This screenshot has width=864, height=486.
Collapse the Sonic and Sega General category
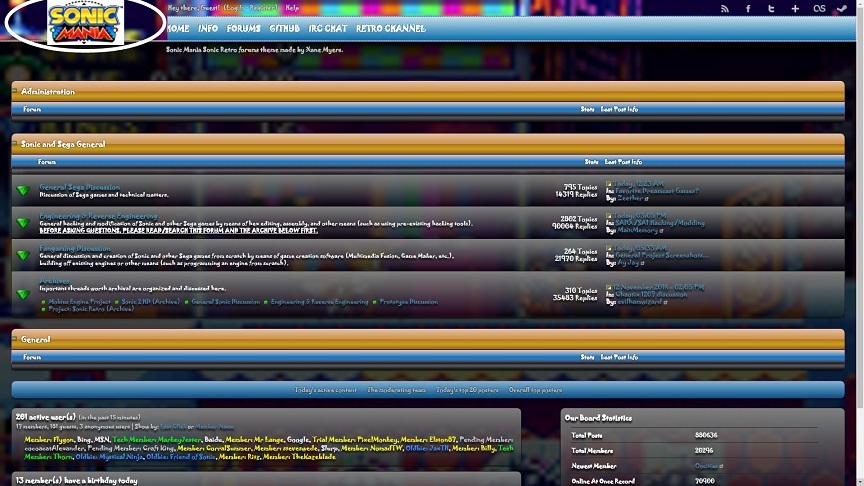pos(15,143)
